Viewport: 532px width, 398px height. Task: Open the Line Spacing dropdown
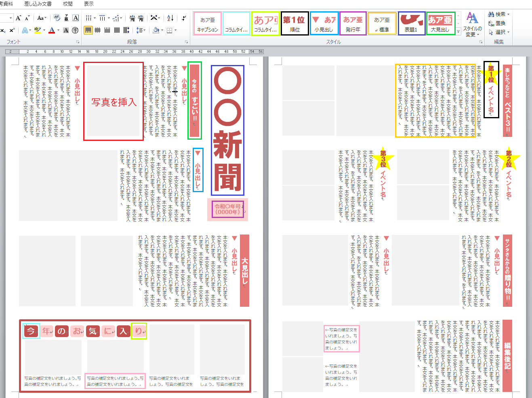click(141, 30)
